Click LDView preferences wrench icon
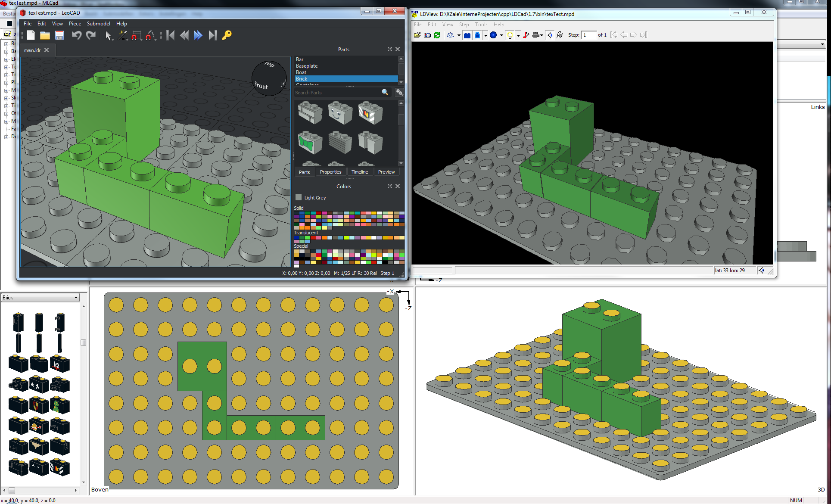 coord(560,35)
